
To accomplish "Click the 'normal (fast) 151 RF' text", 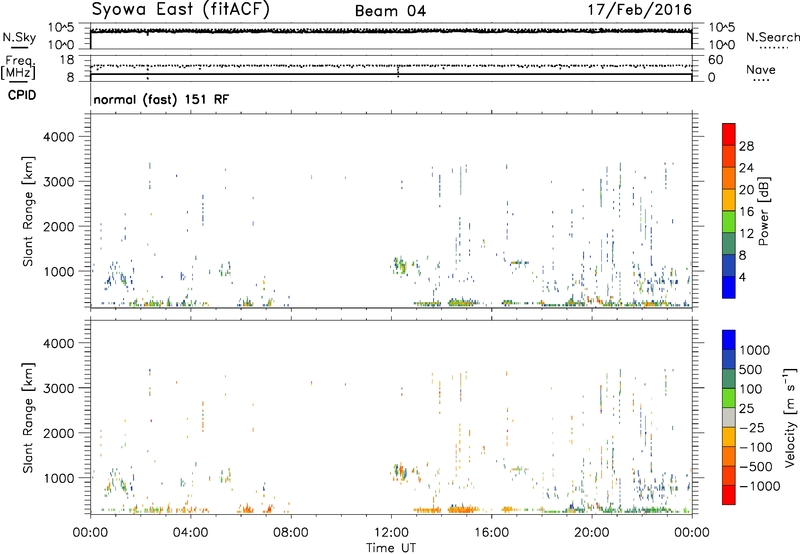I will point(161,99).
